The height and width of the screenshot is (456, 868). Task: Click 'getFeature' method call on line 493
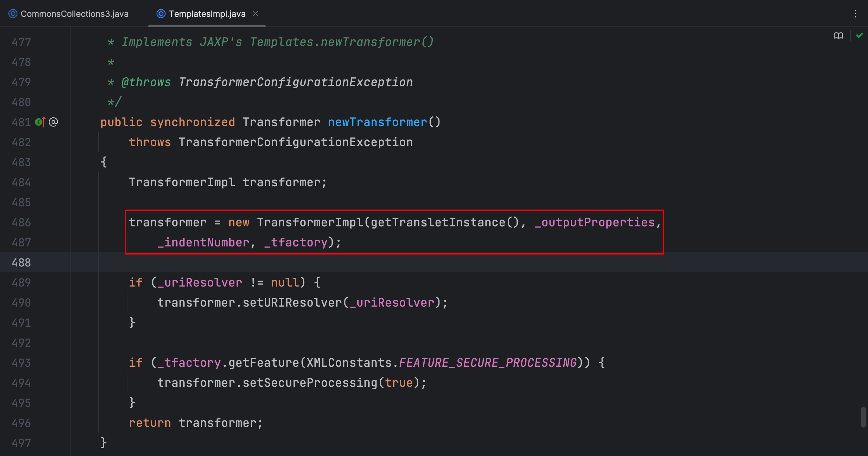tap(264, 363)
